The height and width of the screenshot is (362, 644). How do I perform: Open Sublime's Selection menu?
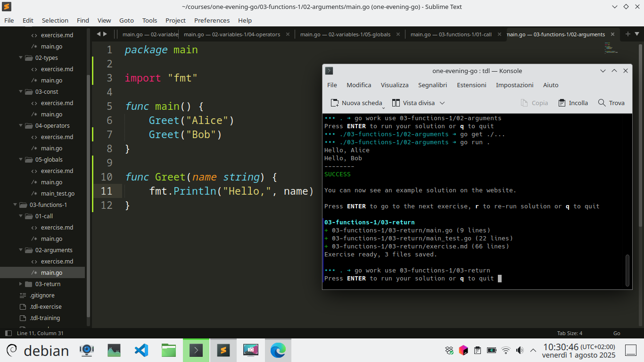(55, 20)
